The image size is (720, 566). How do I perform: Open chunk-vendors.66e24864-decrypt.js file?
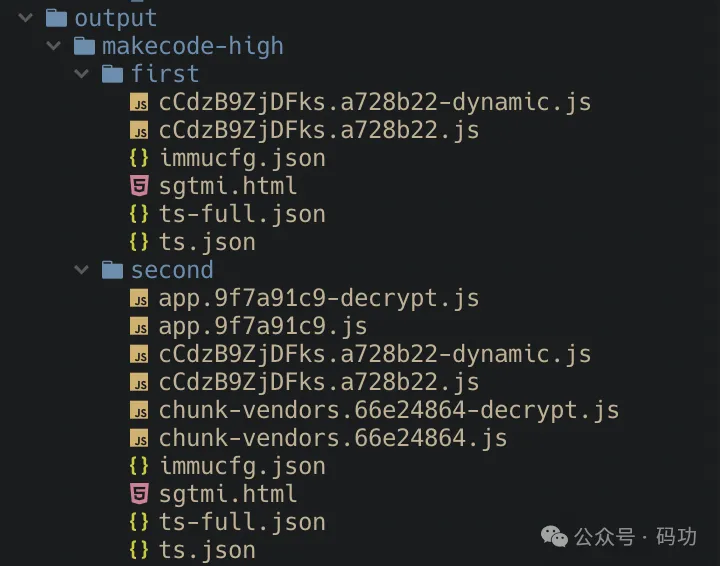tap(389, 410)
